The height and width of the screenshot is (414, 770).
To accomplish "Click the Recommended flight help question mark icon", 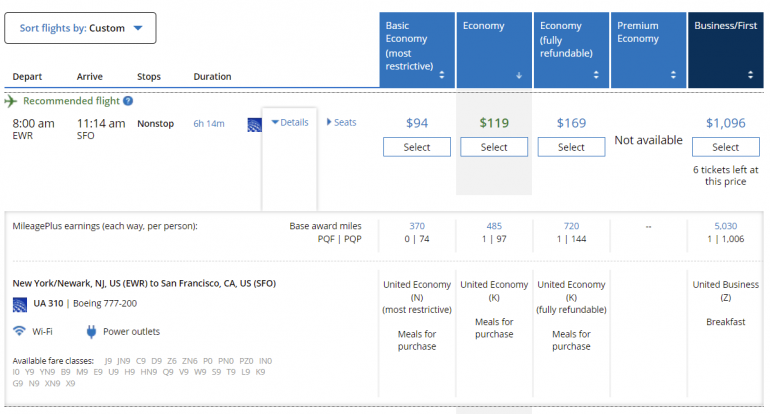I will coord(128,101).
